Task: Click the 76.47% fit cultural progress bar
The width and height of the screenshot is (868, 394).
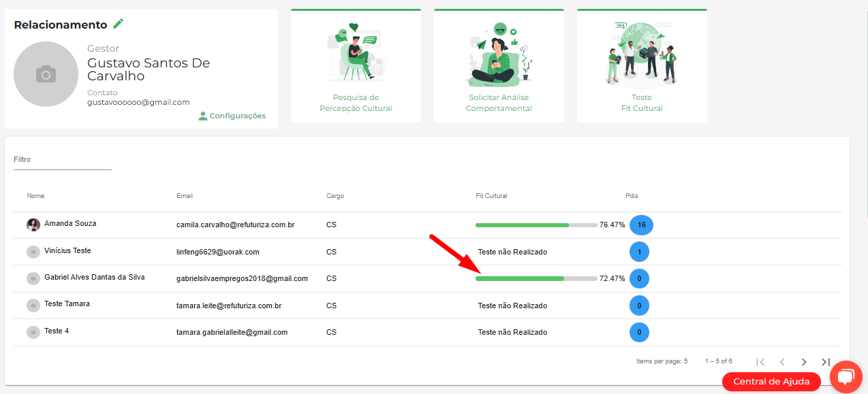Action: click(536, 225)
